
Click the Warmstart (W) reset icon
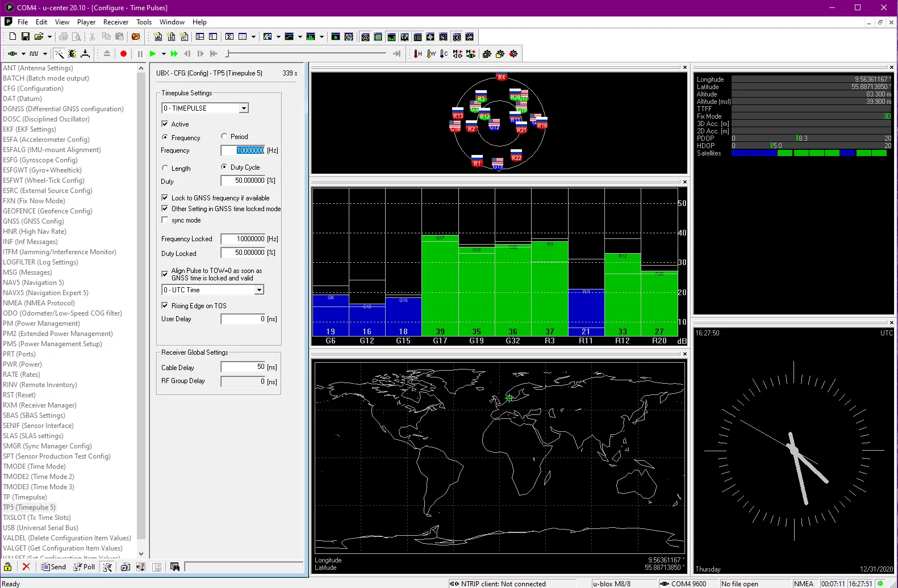[431, 54]
